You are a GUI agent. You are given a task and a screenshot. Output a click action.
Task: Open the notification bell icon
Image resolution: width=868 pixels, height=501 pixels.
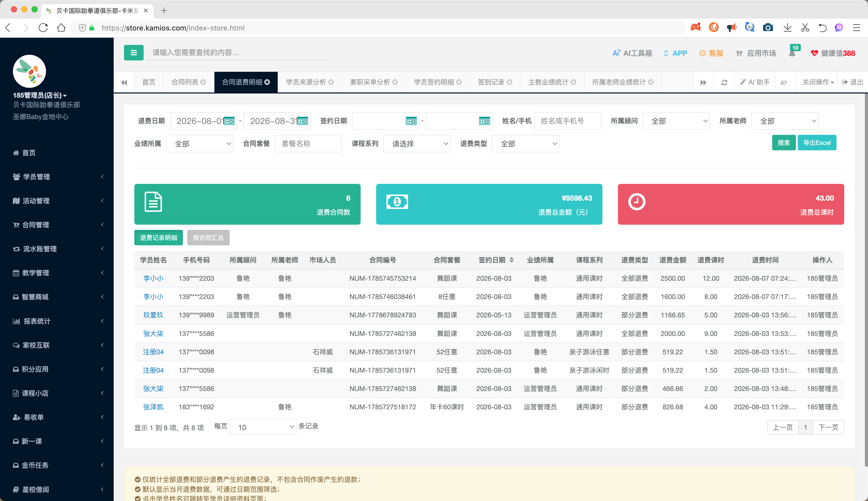tap(792, 53)
